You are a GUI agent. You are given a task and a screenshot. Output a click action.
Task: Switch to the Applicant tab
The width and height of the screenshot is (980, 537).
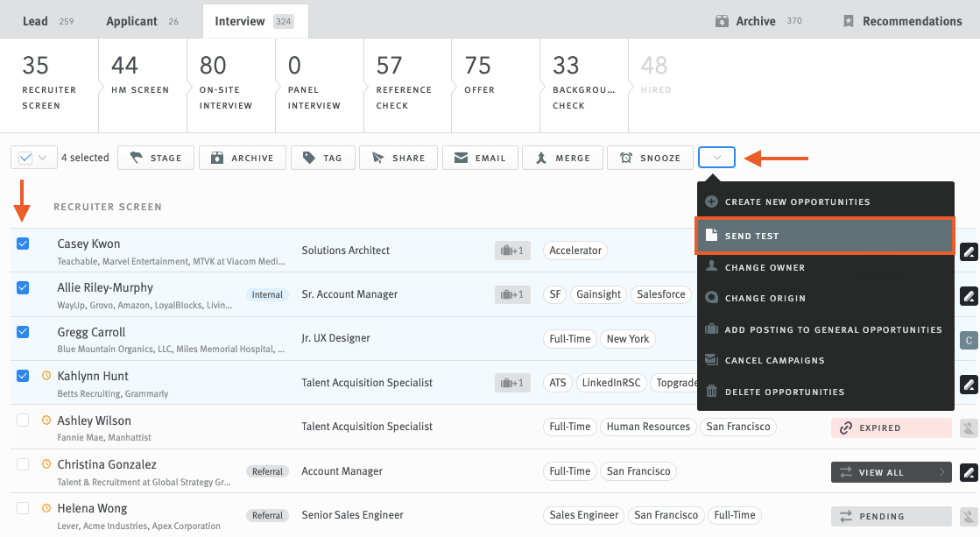pyautogui.click(x=131, y=20)
